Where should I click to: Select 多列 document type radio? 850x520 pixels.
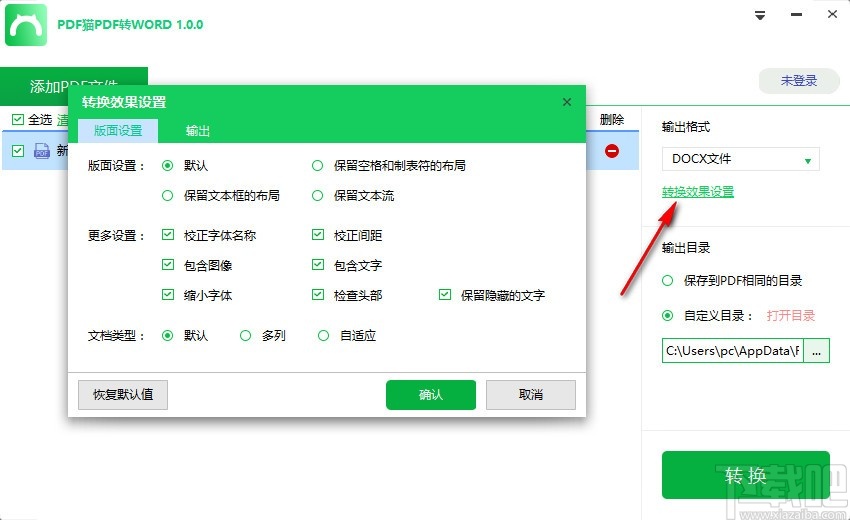click(246, 336)
